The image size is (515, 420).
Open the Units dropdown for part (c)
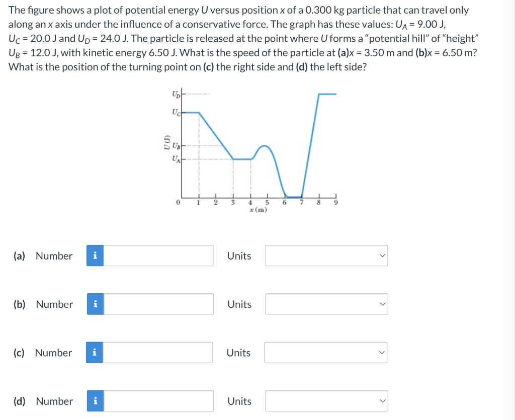[326, 353]
